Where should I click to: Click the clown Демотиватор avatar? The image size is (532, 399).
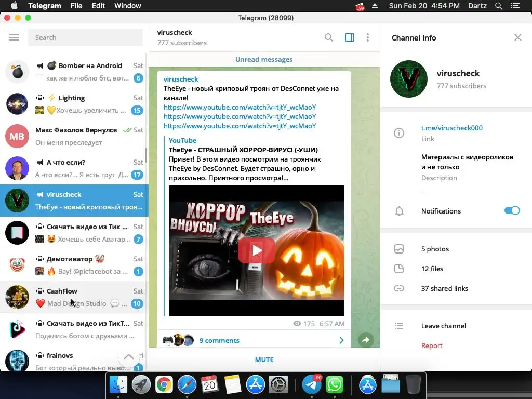click(17, 265)
